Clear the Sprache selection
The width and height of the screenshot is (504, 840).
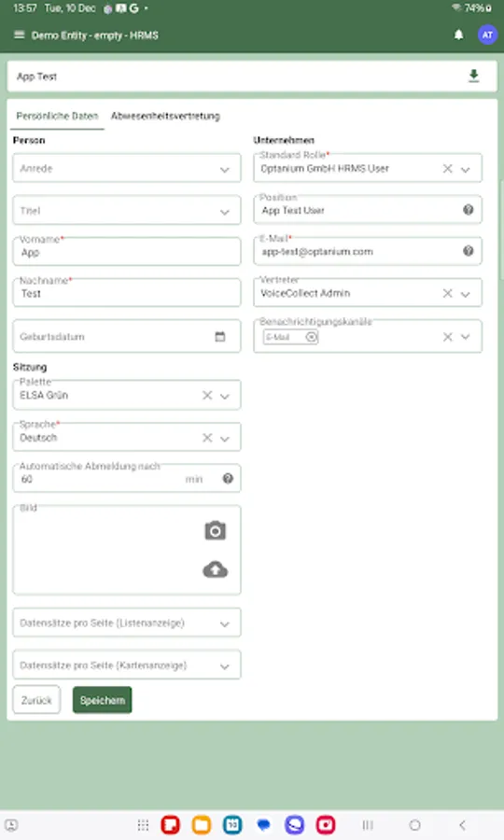click(207, 438)
